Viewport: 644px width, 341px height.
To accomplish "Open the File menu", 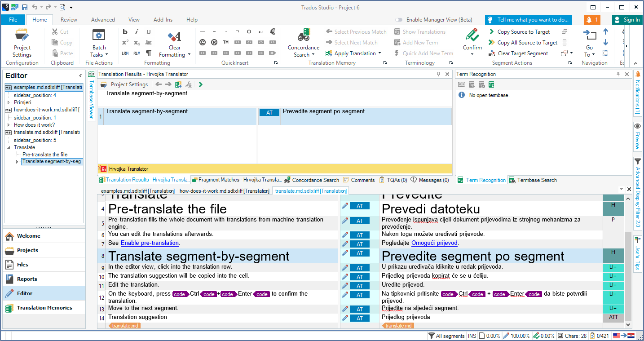I will click(13, 20).
